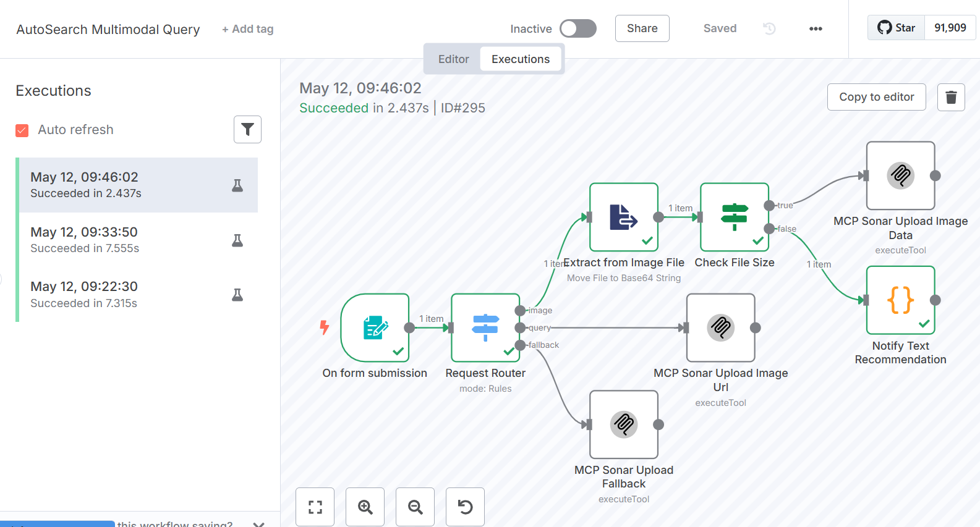This screenshot has width=980, height=527.
Task: Click the 'mode: Rules' subtitle text
Action: point(485,389)
